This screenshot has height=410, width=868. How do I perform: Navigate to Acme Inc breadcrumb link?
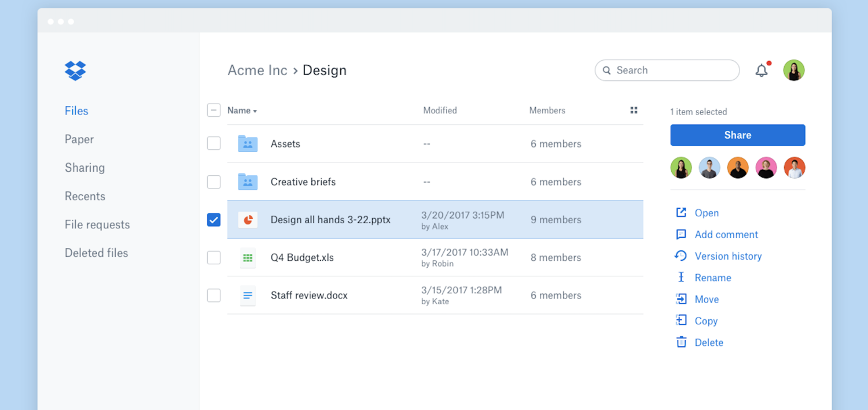tap(258, 71)
